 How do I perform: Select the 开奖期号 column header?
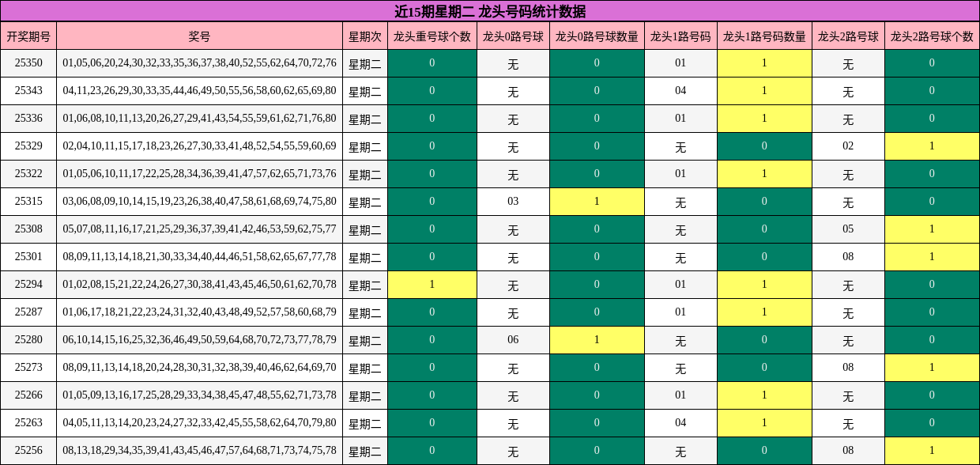28,35
